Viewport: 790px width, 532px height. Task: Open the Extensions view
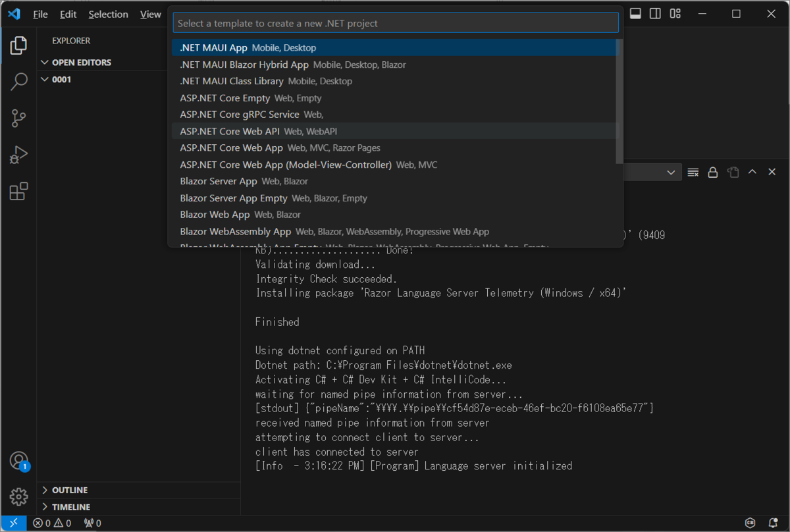tap(18, 192)
